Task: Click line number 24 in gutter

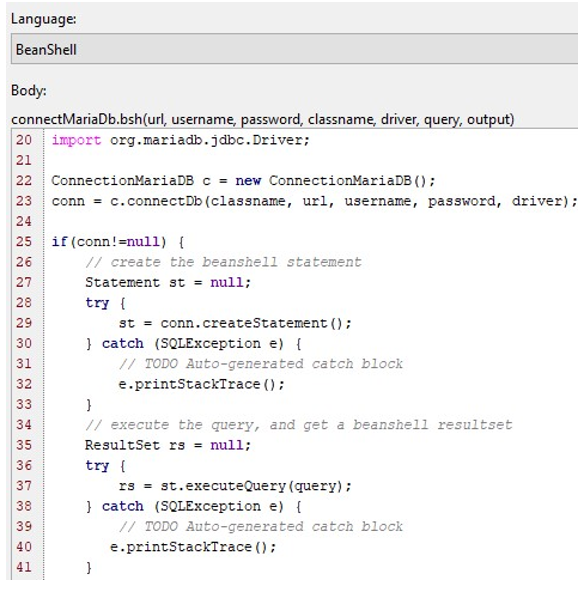Action: (24, 221)
